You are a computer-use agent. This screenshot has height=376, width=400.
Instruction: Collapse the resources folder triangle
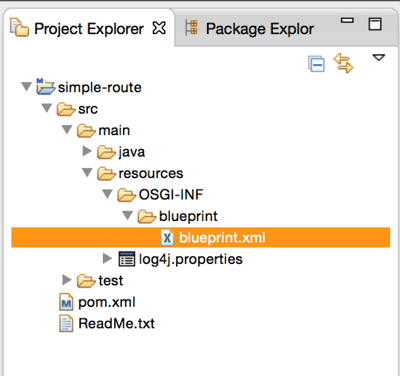click(87, 172)
